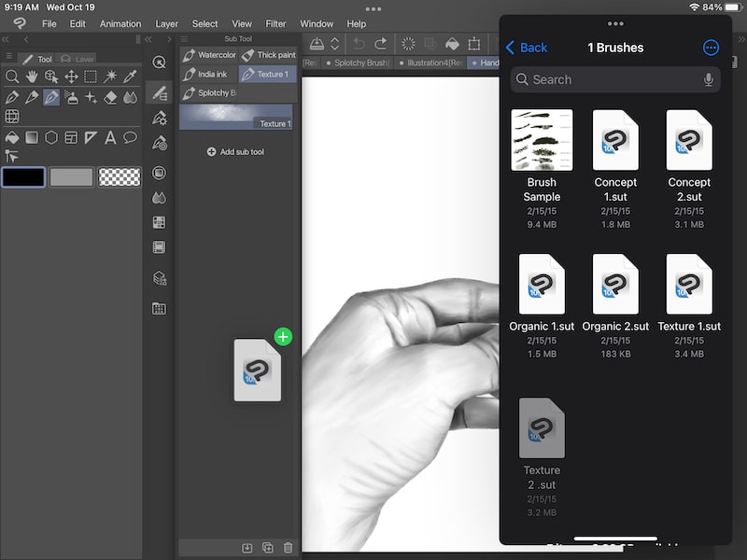Select the Airbrush tool
This screenshot has width=747, height=560.
coord(71,98)
